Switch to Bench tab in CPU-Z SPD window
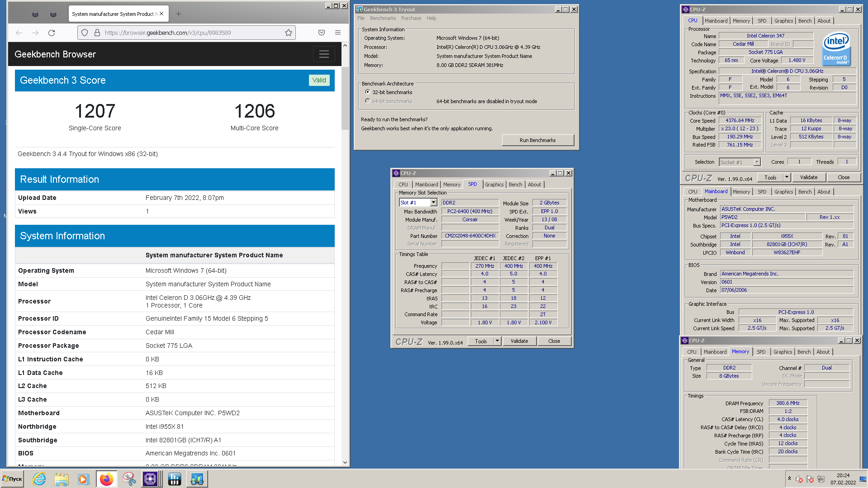This screenshot has height=488, width=868. [515, 185]
